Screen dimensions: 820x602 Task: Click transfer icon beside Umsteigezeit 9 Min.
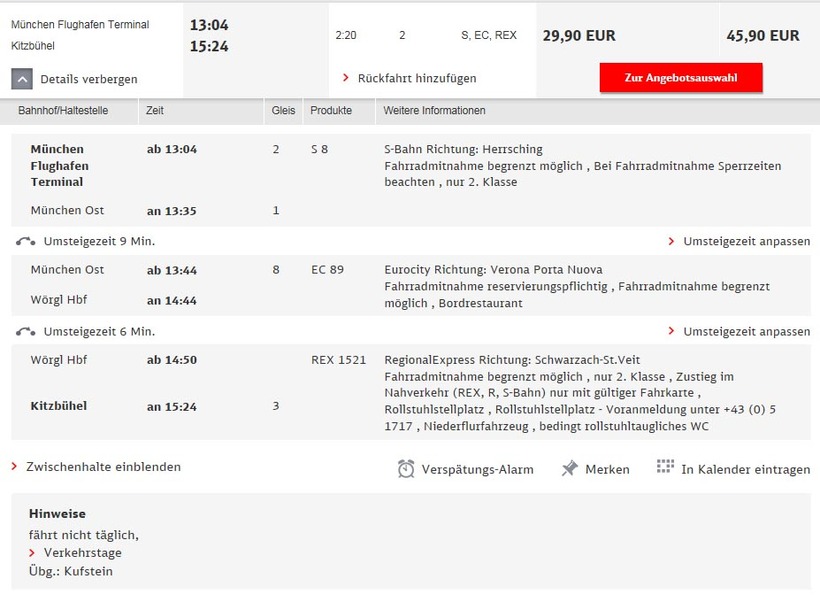(x=26, y=241)
